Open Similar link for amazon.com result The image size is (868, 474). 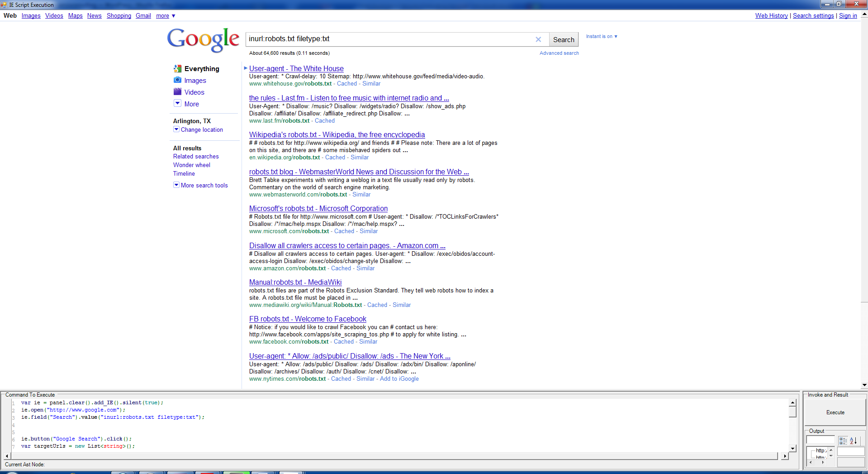pyautogui.click(x=365, y=268)
